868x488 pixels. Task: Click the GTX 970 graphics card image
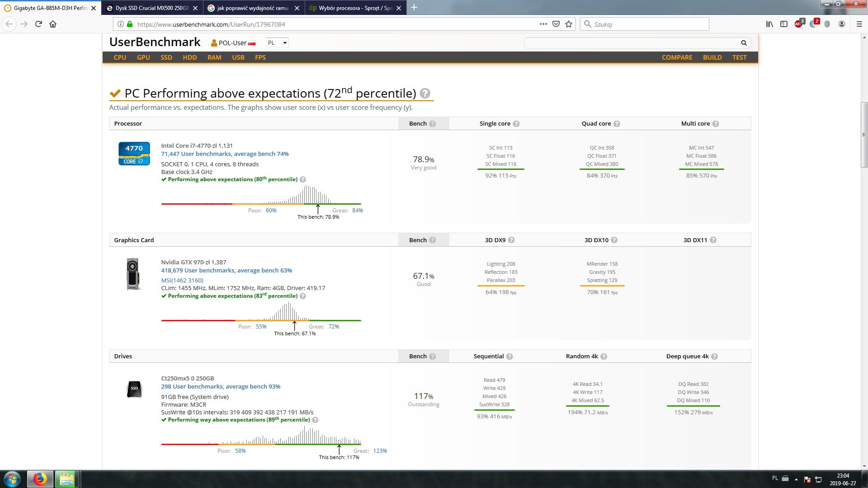[x=133, y=274]
